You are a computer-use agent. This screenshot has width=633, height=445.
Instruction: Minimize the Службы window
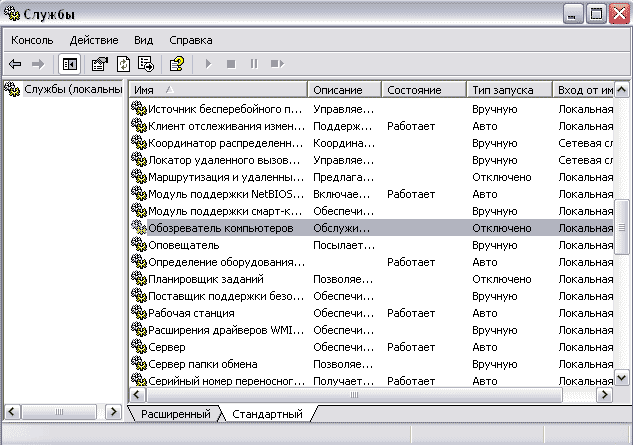point(572,14)
